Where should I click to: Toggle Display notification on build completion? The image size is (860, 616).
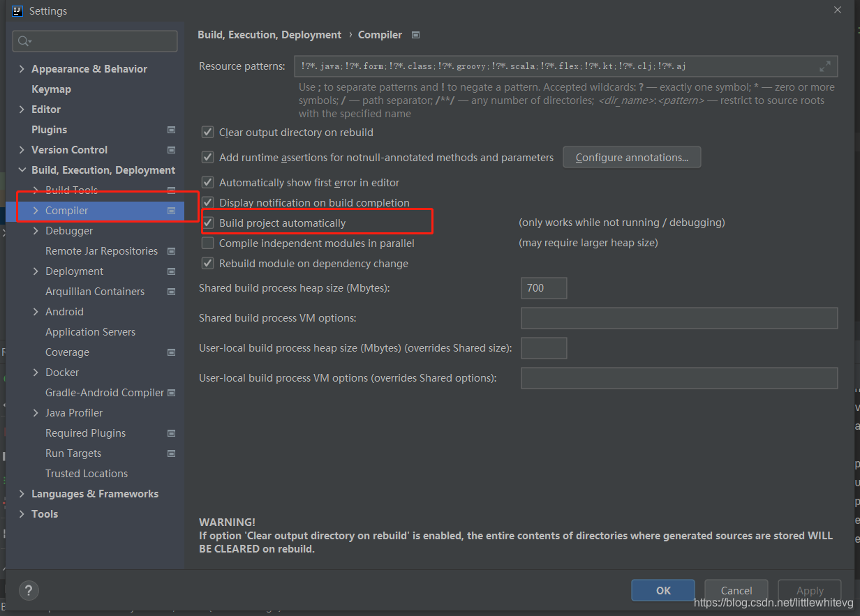point(207,203)
